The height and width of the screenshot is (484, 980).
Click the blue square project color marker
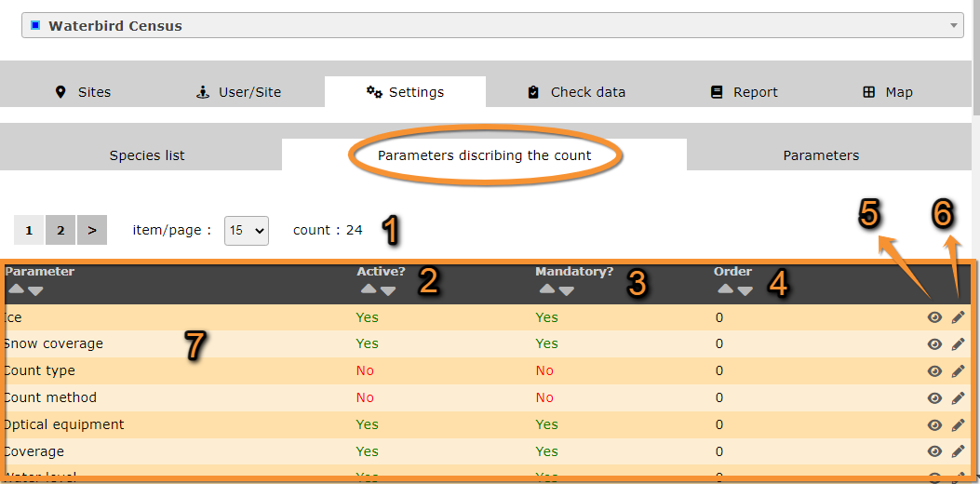pos(35,25)
